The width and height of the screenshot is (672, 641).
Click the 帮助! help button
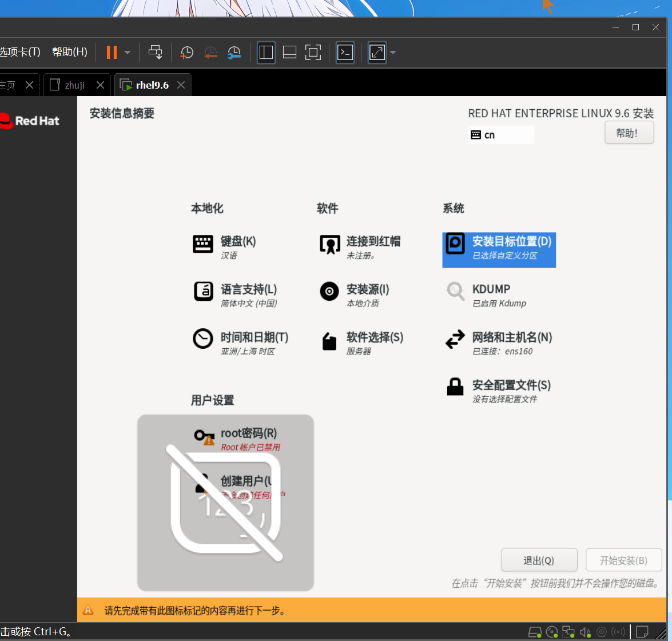[x=629, y=133]
